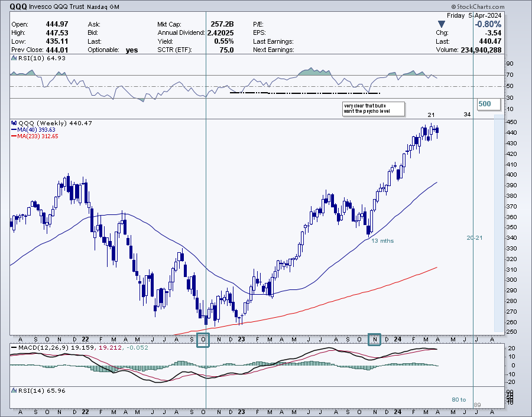
Task: Click the 250 price axis label
Action: (512, 332)
